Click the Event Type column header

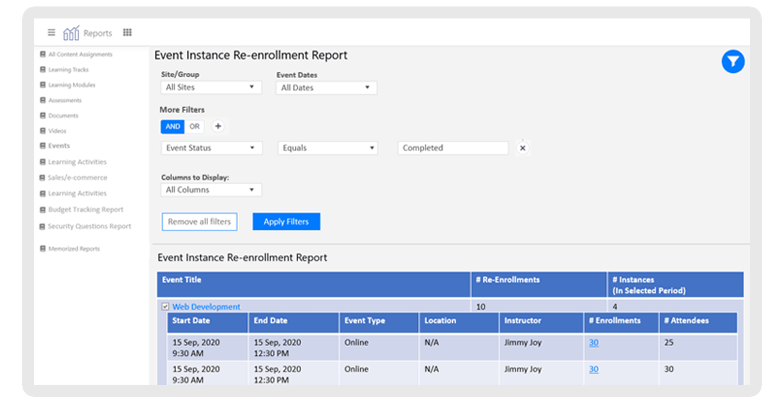379,322
